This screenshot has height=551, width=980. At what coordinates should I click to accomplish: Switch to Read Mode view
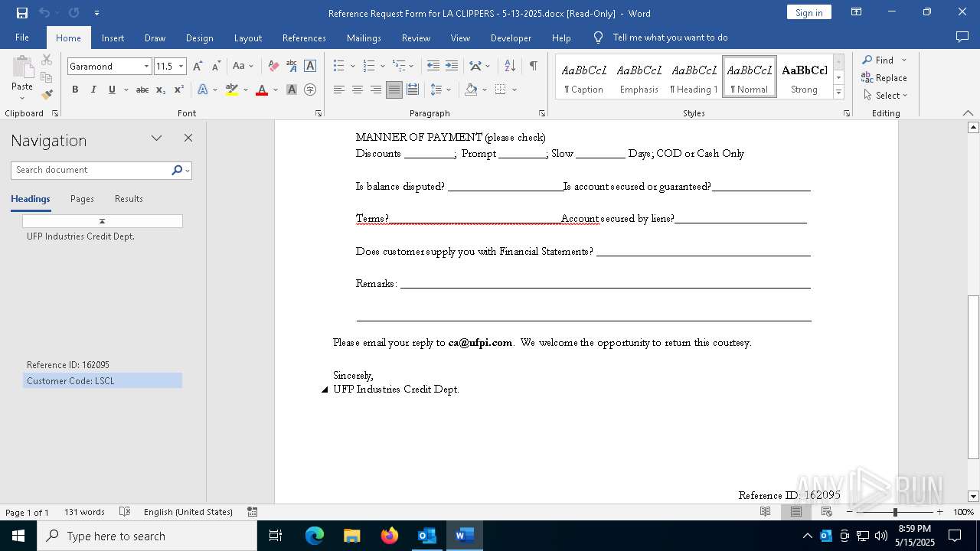pyautogui.click(x=766, y=512)
